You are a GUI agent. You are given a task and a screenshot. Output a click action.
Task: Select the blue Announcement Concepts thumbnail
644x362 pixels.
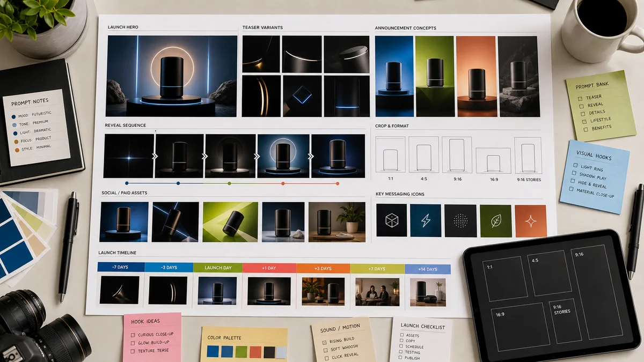click(394, 76)
